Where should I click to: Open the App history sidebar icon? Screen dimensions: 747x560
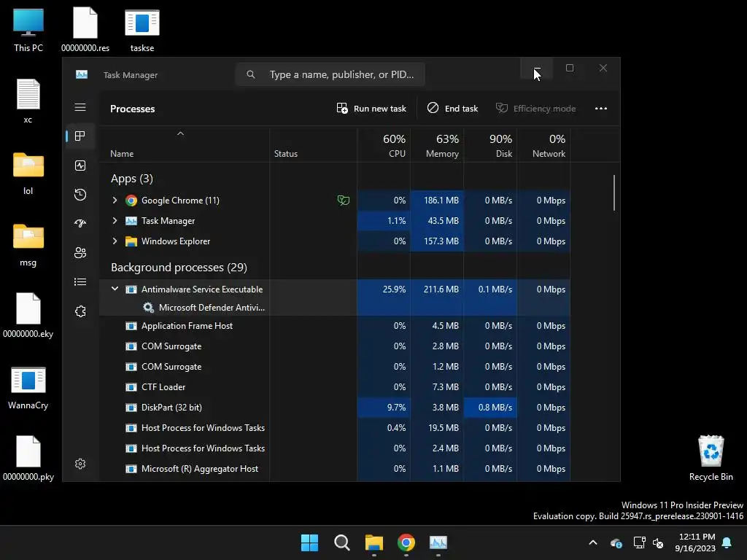point(80,194)
